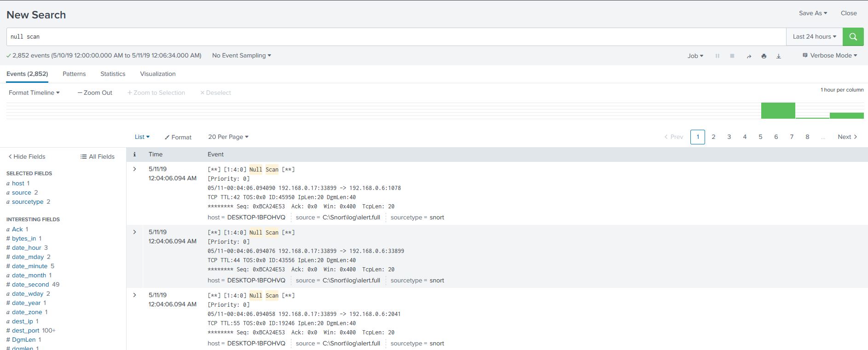
Task: Export results with download icon
Action: [778, 56]
